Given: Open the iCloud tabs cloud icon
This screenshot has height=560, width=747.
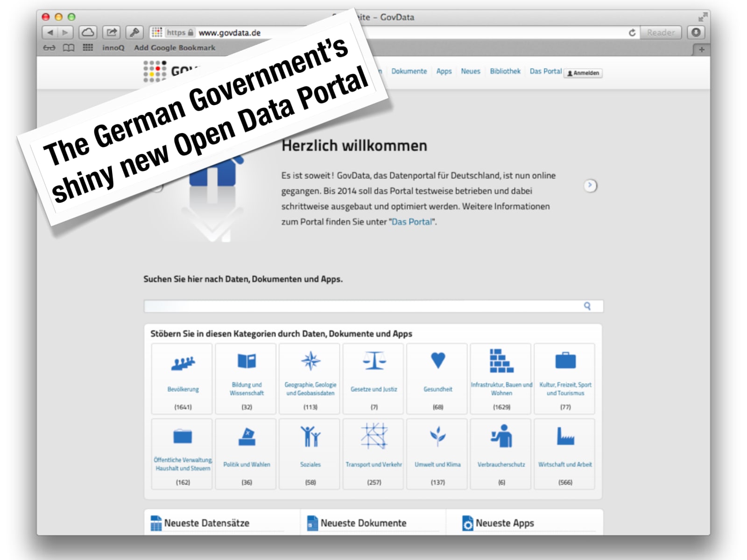Looking at the screenshot, I should tap(88, 32).
